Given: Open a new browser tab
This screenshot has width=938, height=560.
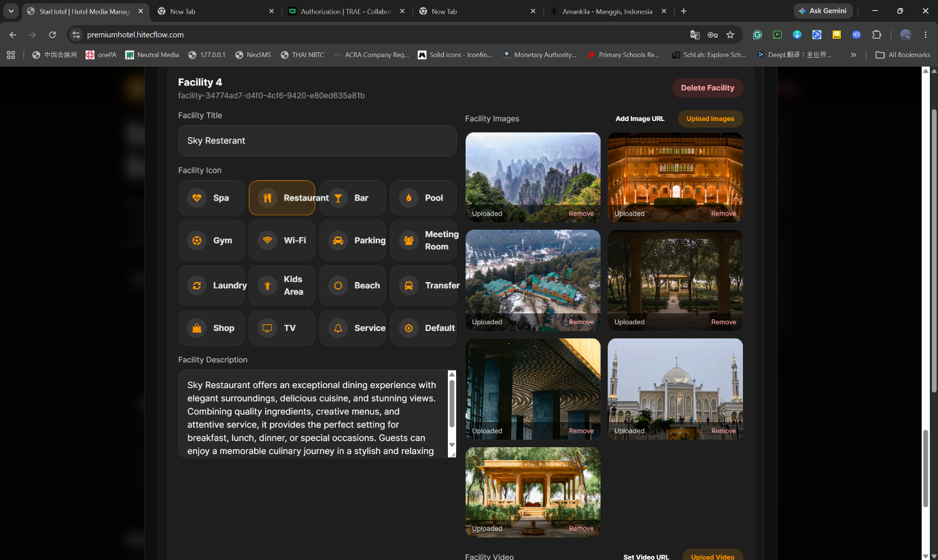Looking at the screenshot, I should click(684, 11).
